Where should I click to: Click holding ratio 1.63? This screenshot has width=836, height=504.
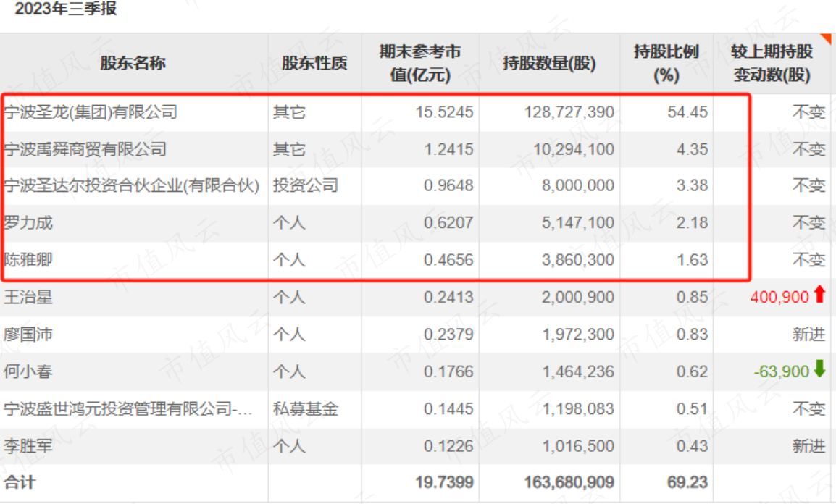(x=692, y=259)
